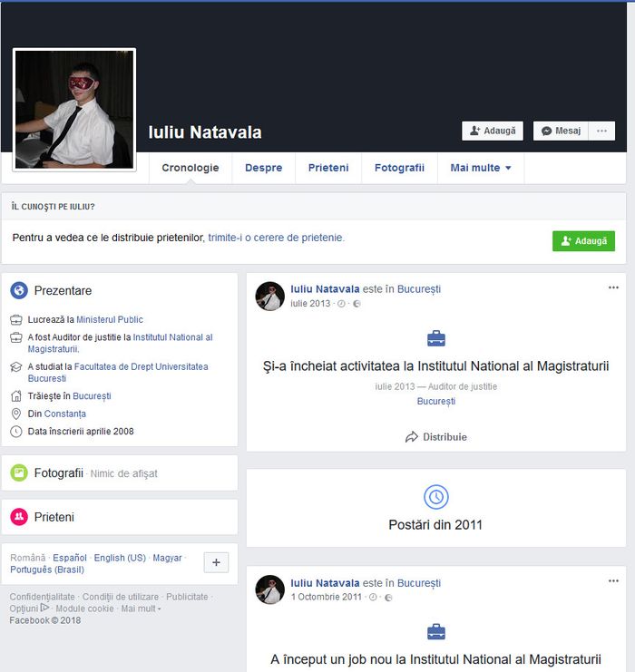
Task: Open three-dot options on iulie 2013 post
Action: [x=613, y=287]
